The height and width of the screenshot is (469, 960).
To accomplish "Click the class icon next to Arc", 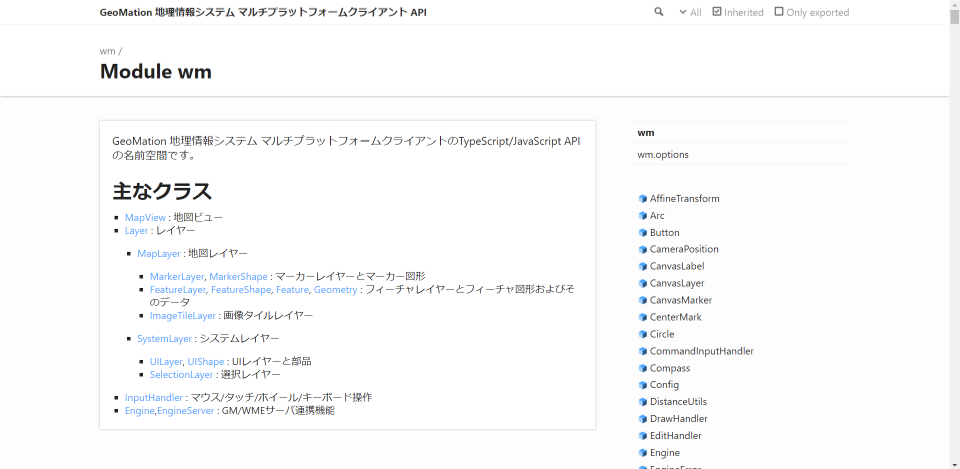I will tap(642, 216).
